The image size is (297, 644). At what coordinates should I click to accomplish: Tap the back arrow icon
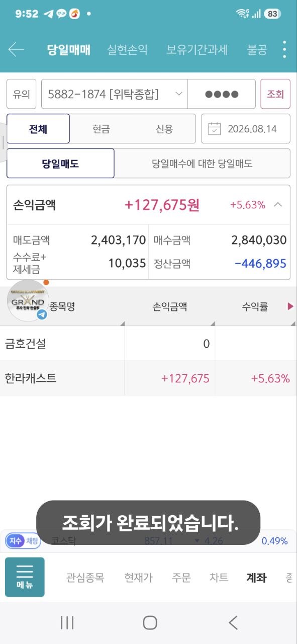[x=16, y=49]
